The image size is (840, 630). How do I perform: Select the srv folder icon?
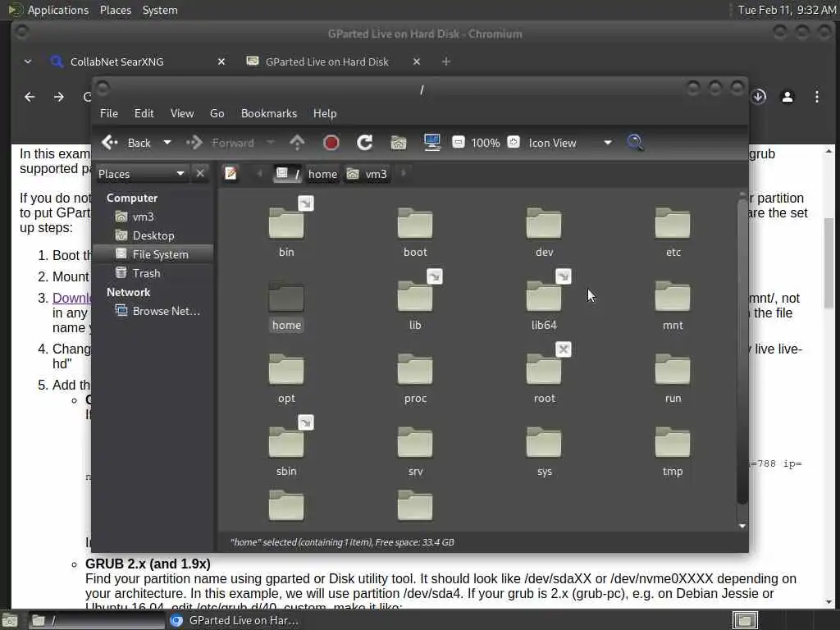(415, 443)
